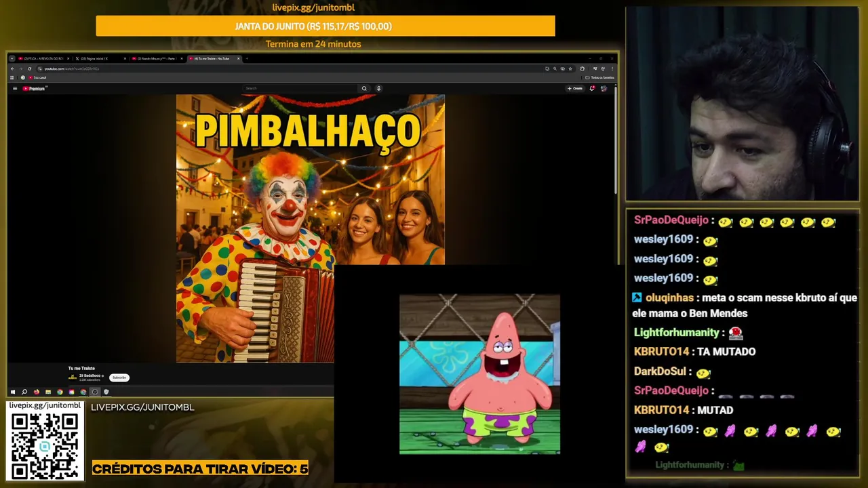Image resolution: width=868 pixels, height=488 pixels.
Task: Click the install/cast icon in the address bar
Action: pos(547,68)
